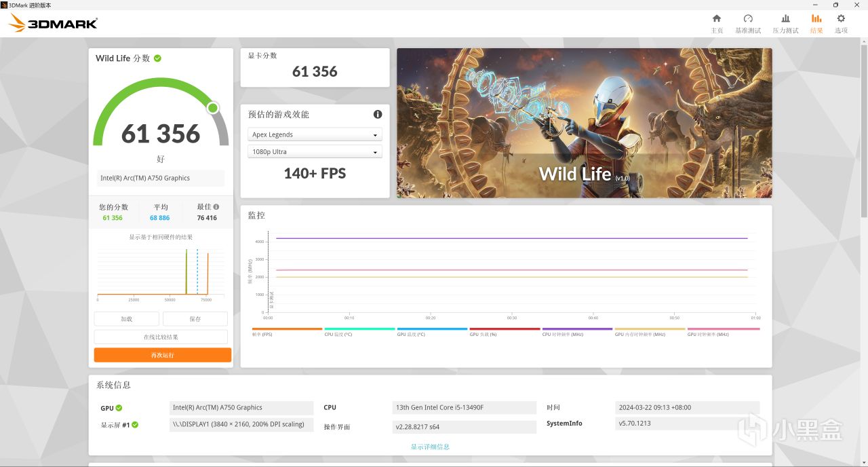Click the 监控 monitoring heading

(x=256, y=215)
